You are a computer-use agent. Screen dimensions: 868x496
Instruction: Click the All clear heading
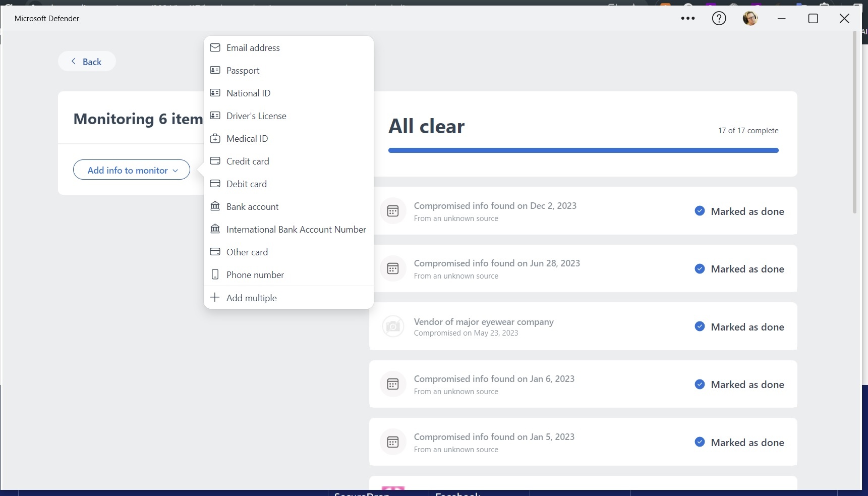click(x=426, y=126)
